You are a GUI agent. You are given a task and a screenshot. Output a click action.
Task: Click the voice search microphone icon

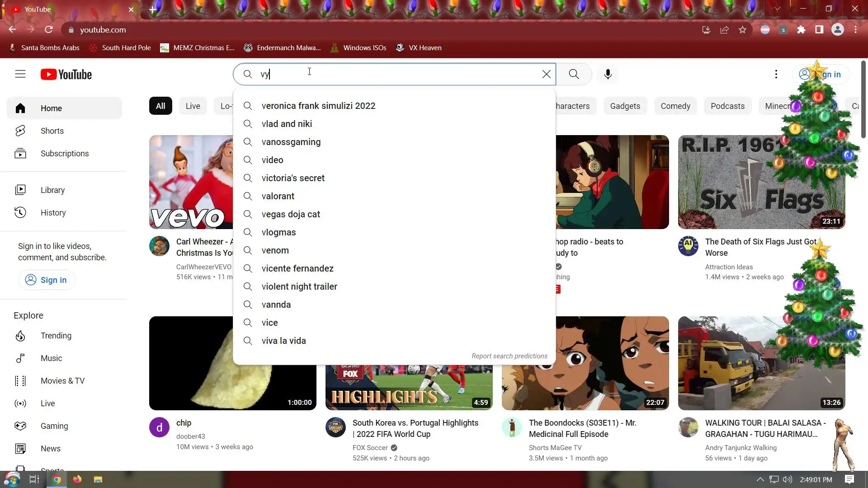click(x=608, y=74)
